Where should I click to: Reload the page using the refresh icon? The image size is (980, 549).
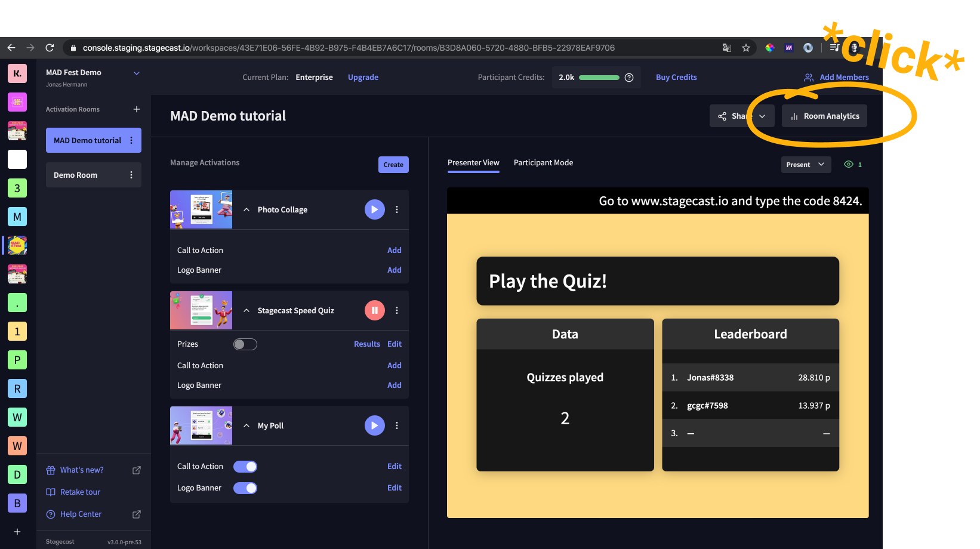coord(50,48)
